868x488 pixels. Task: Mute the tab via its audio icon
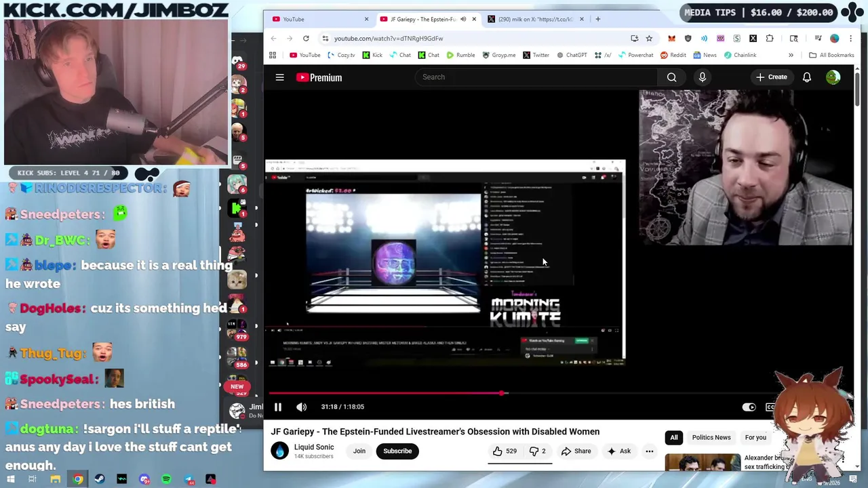click(463, 19)
